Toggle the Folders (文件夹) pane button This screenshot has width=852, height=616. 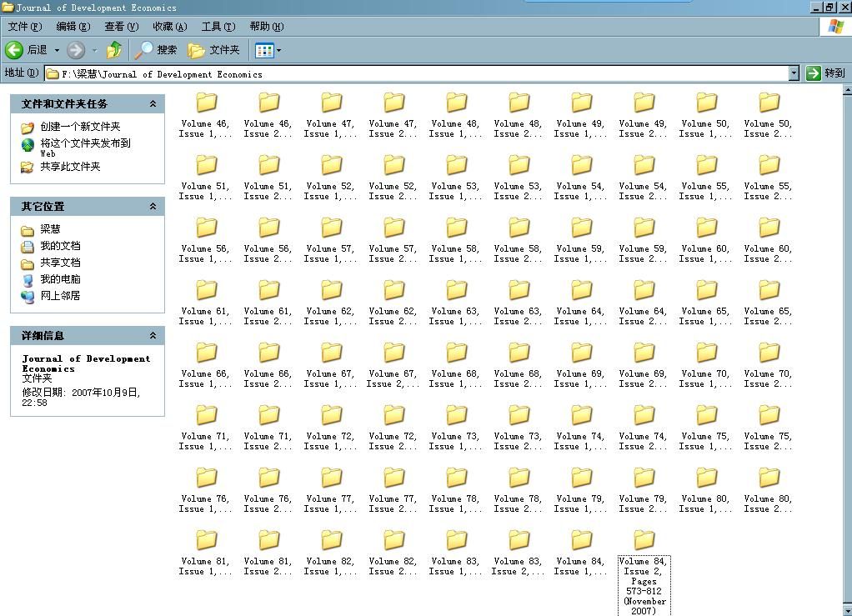[214, 50]
